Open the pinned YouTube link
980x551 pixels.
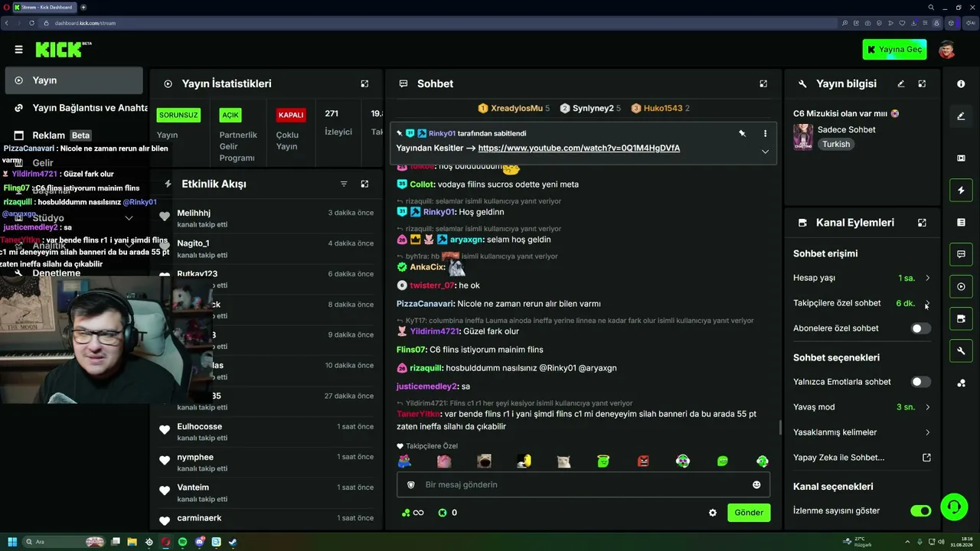[x=579, y=148]
